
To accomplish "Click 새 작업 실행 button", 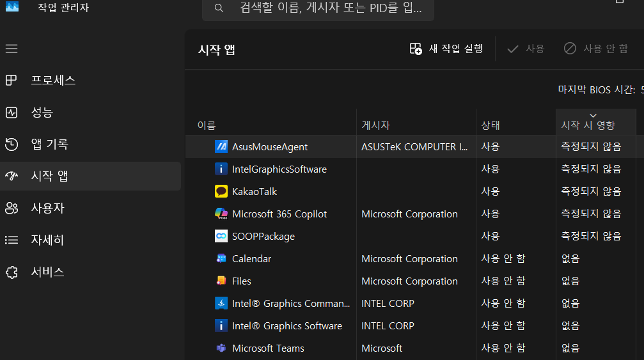I will pos(446,49).
